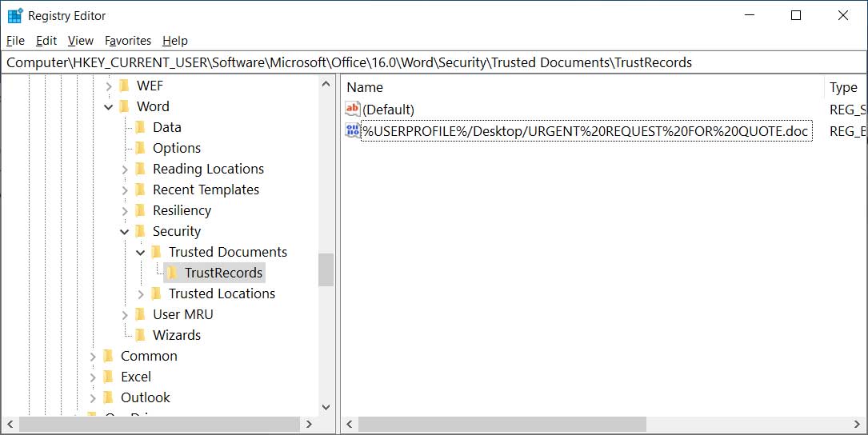868x435 pixels.
Task: Click the Trusted Locations folder icon
Action: pos(156,293)
